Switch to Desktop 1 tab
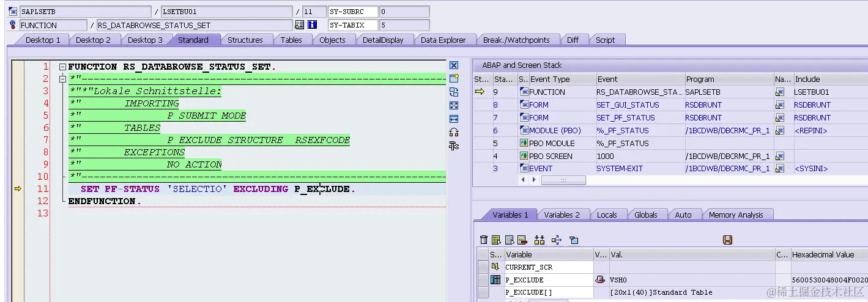This screenshot has height=302, width=868. pyautogui.click(x=43, y=40)
